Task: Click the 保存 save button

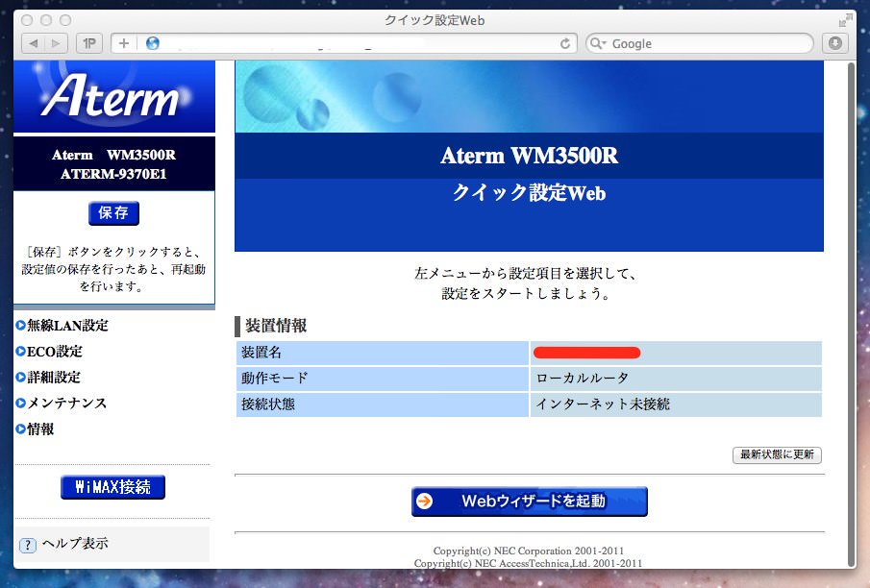Action: [113, 213]
